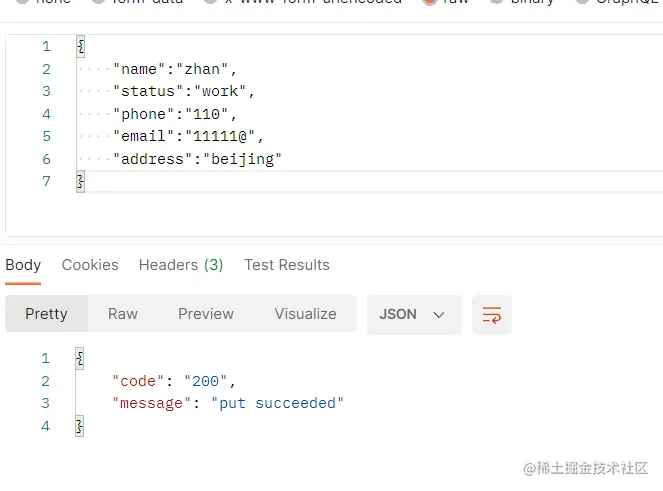This screenshot has height=491, width=663.
Task: Switch response view to Raw button
Action: tap(123, 314)
